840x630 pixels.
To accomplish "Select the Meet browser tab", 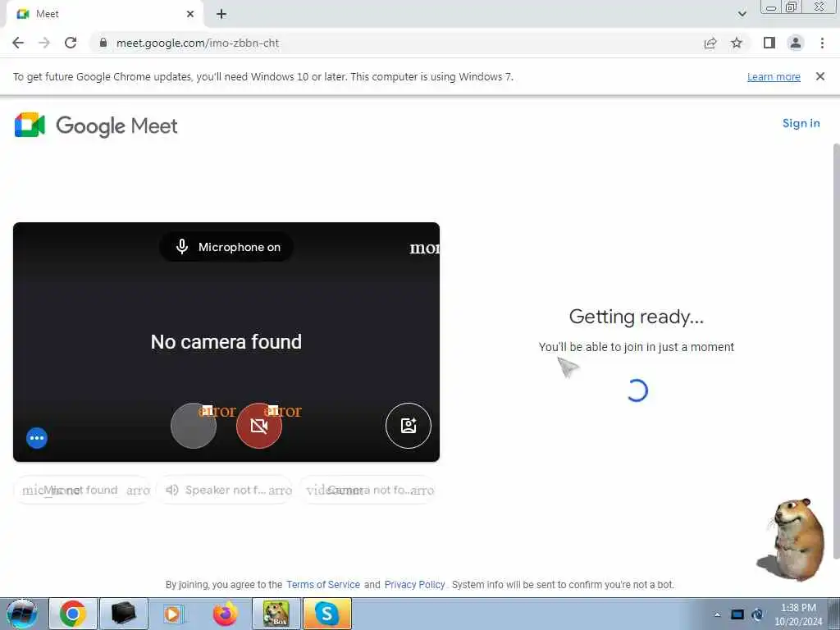I will (104, 14).
